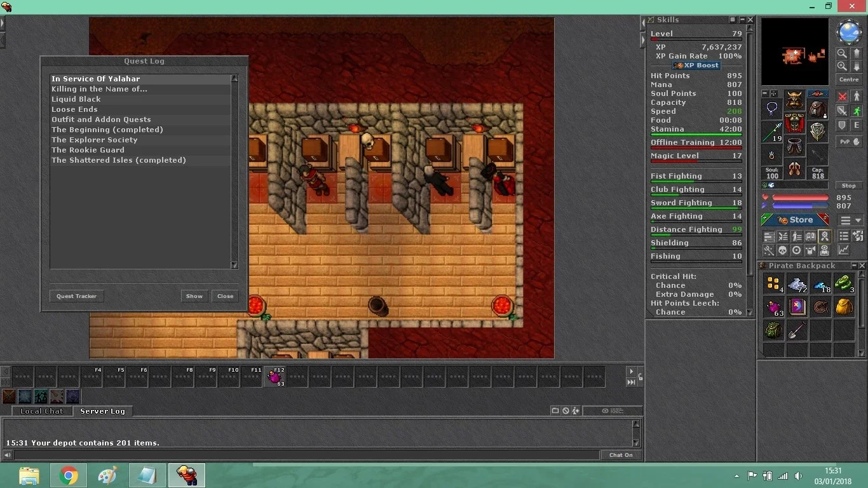Image resolution: width=868 pixels, height=488 pixels.
Task: Click the helmet equipment slot
Action: [794, 100]
